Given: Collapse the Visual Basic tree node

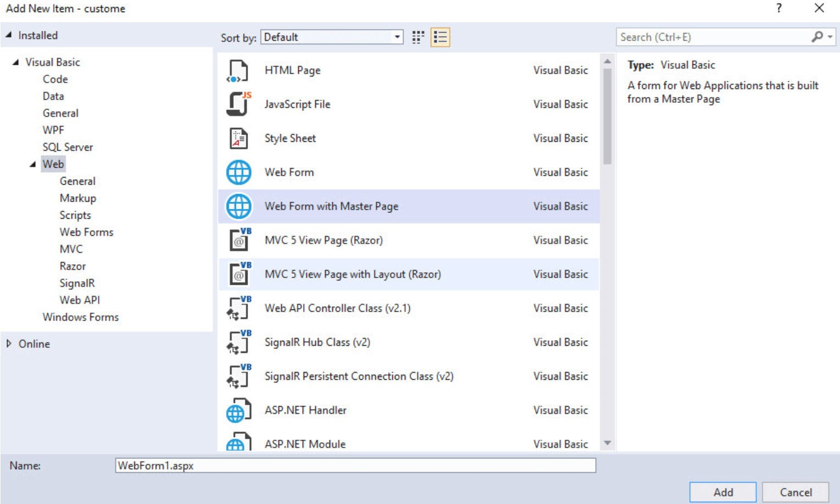Looking at the screenshot, I should (x=15, y=62).
